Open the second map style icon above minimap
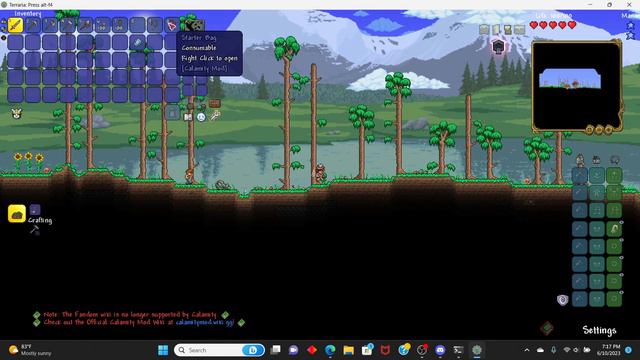Viewport: 640px width, 360px height. (496, 29)
